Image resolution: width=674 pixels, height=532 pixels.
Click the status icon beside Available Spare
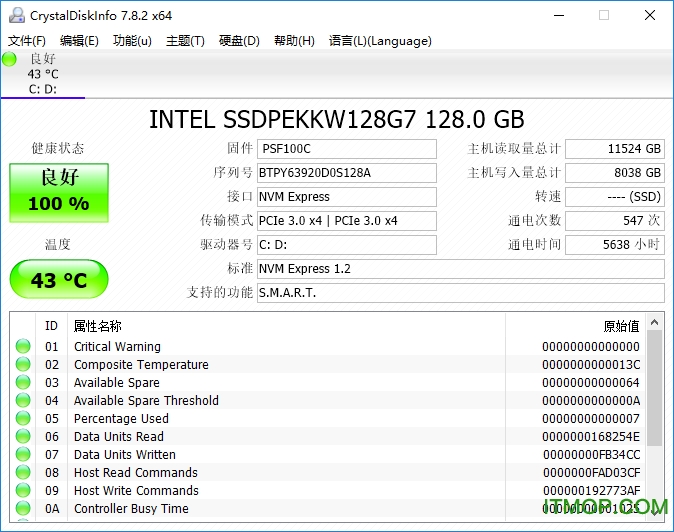[23, 383]
